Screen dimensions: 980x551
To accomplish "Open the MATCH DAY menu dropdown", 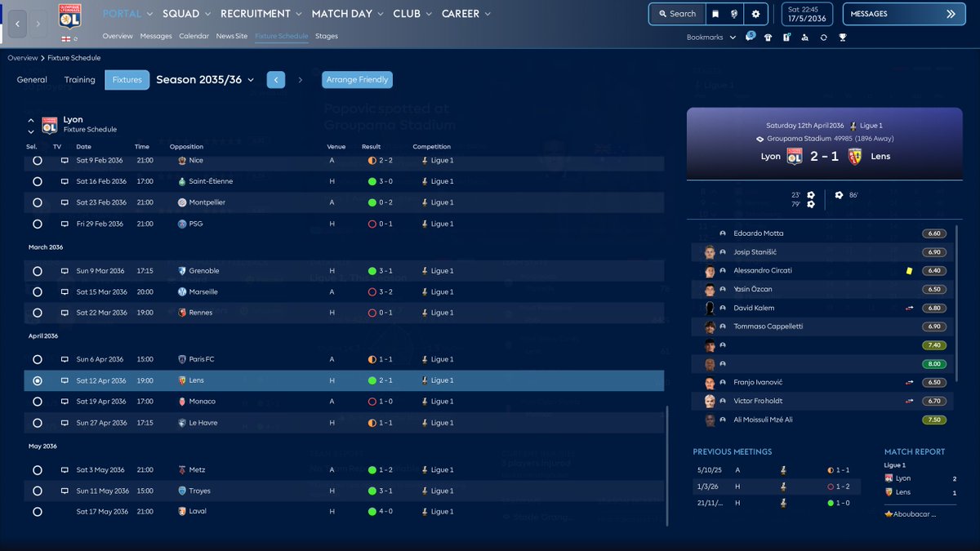I will 348,14.
